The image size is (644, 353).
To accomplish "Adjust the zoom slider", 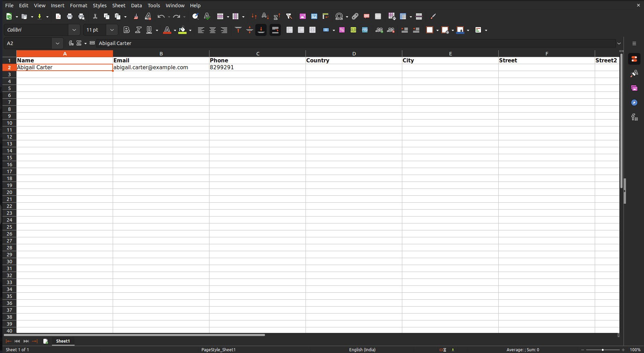I will tap(603, 350).
